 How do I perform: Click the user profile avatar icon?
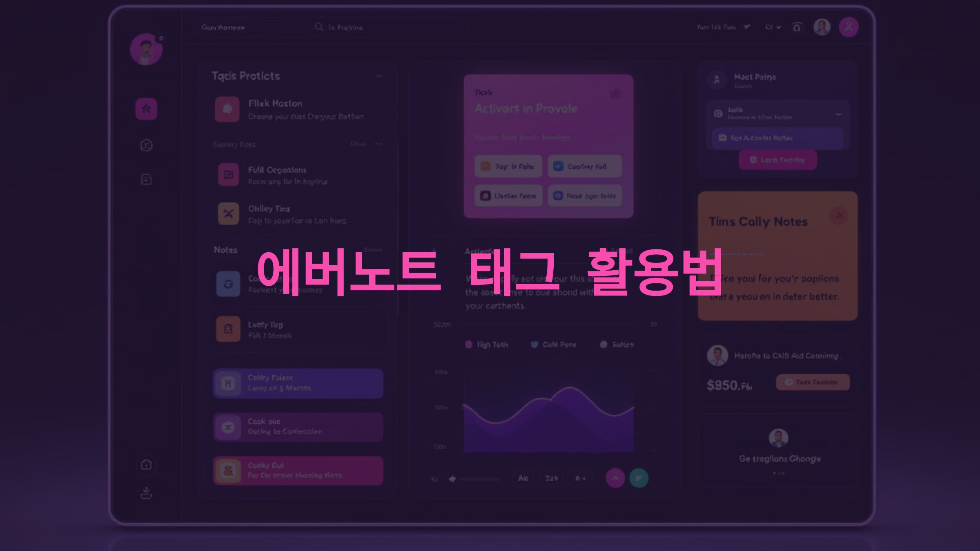click(x=822, y=27)
